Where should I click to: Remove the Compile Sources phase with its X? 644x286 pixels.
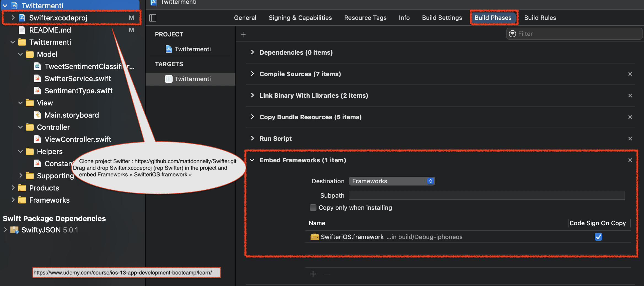pos(630,74)
